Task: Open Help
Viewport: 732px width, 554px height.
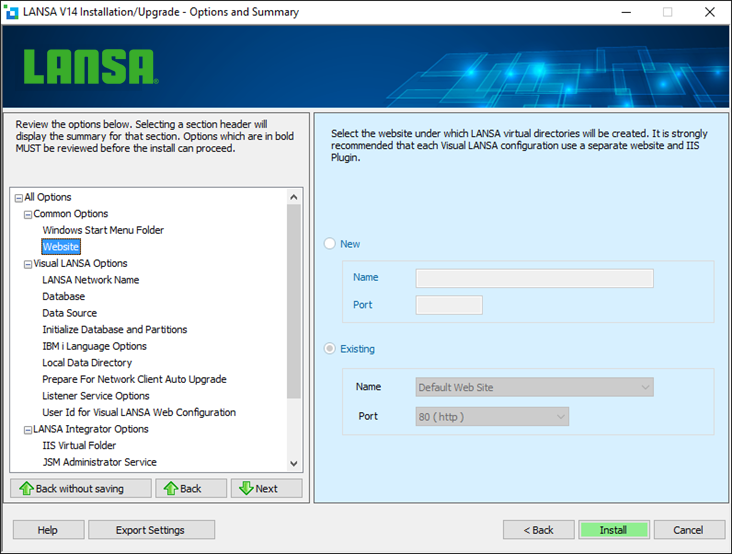Action: pos(49,530)
